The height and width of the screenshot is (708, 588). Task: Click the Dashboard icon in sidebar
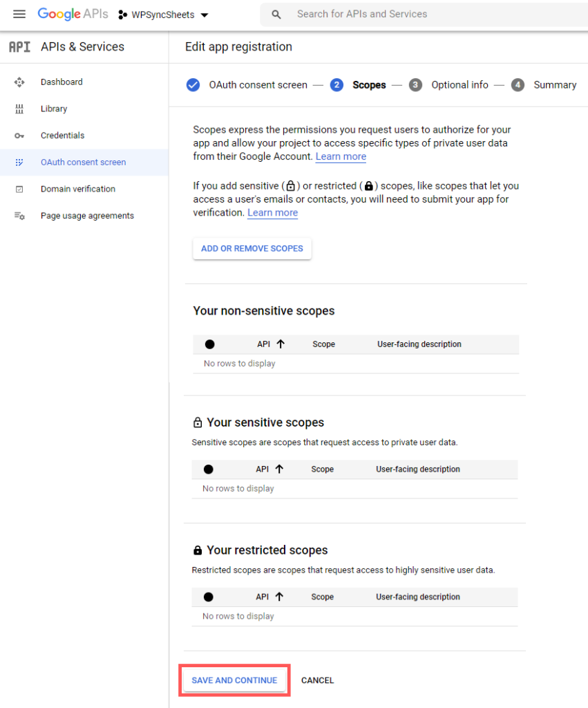click(19, 82)
